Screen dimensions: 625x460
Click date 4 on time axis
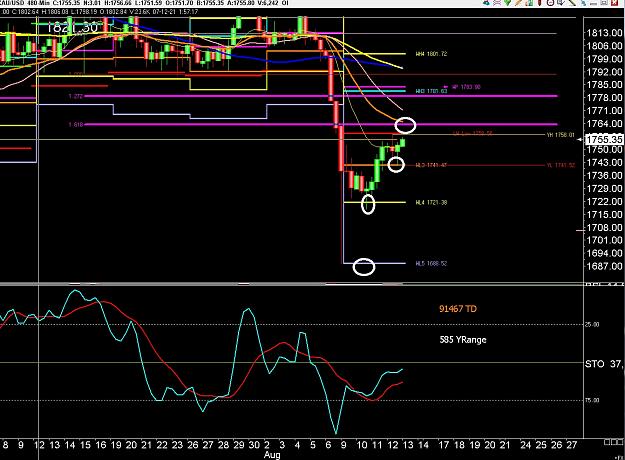[297, 445]
